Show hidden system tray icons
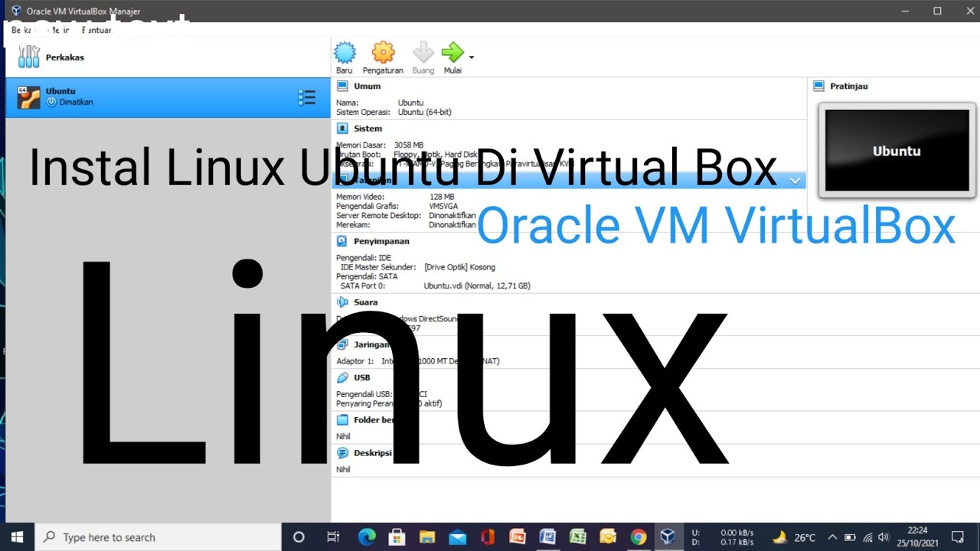Screen dimensions: 980x551 (832, 537)
